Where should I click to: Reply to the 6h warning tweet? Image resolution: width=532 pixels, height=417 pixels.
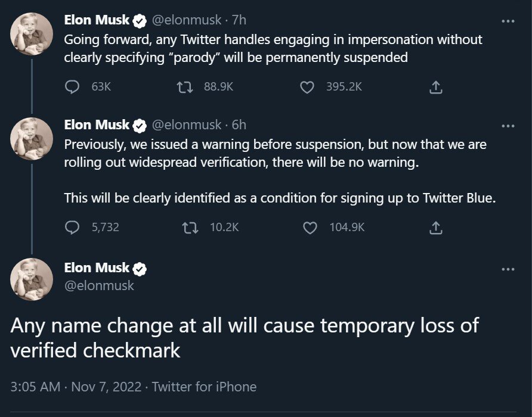[x=72, y=228]
